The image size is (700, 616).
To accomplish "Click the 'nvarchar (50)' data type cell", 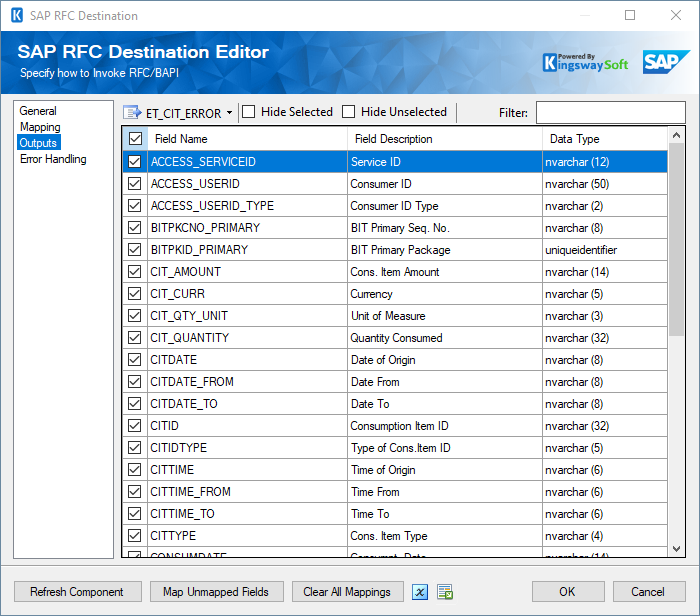I will point(605,183).
